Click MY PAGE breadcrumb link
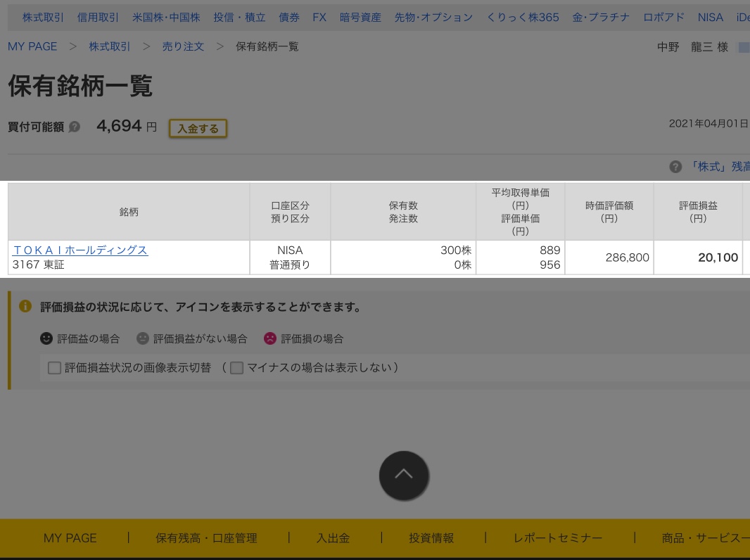Image resolution: width=750 pixels, height=560 pixels. [32, 46]
